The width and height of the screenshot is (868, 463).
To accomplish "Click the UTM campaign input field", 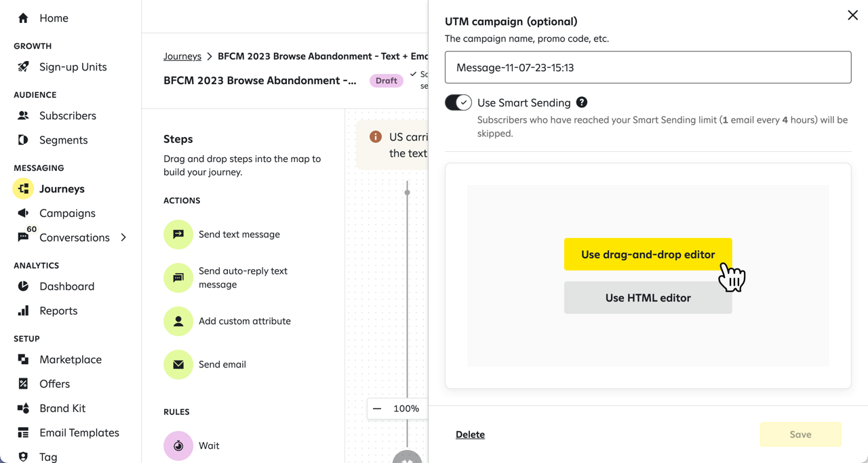I will tap(648, 67).
